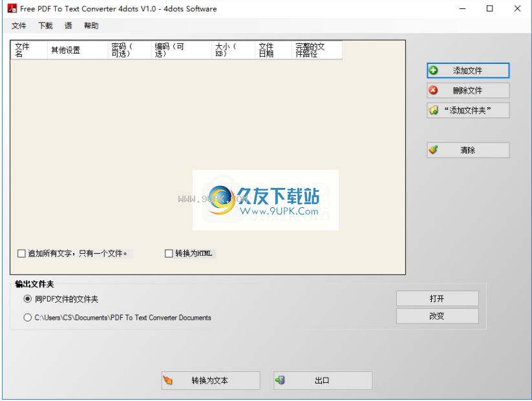Image resolution: width=532 pixels, height=401 pixels.
Task: Click the green plus Add File icon
Action: pyautogui.click(x=433, y=70)
